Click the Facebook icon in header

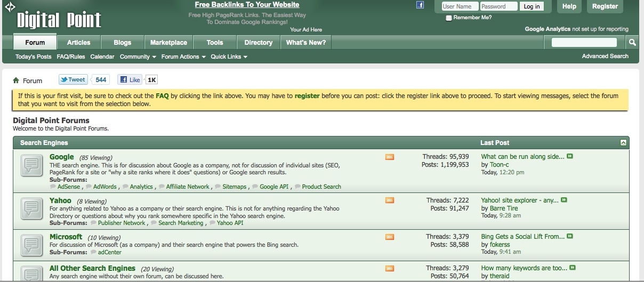click(x=420, y=5)
